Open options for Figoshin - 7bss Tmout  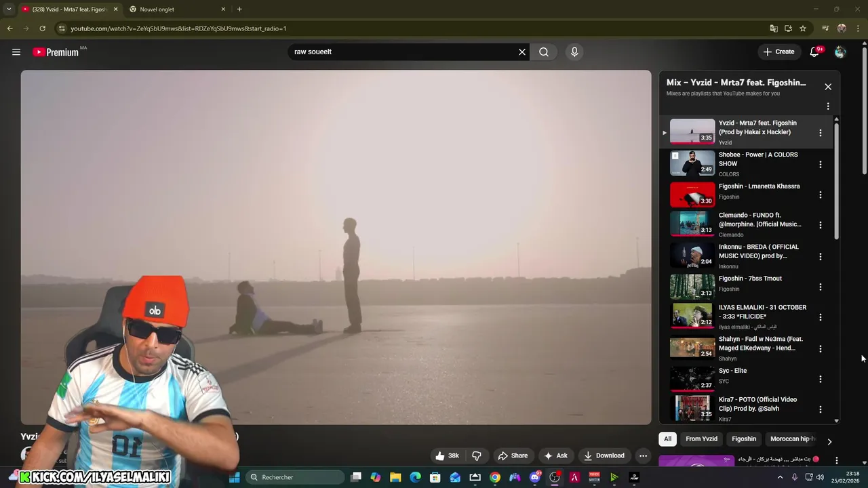[x=821, y=287]
